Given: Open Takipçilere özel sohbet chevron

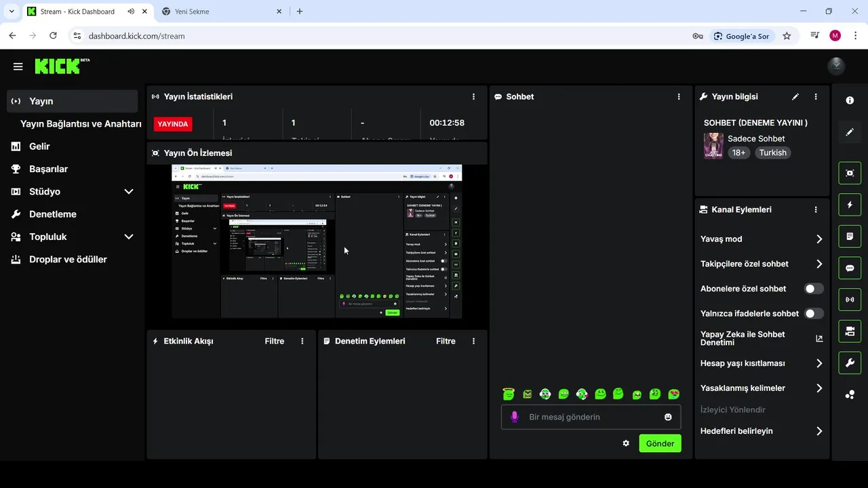Looking at the screenshot, I should point(819,264).
